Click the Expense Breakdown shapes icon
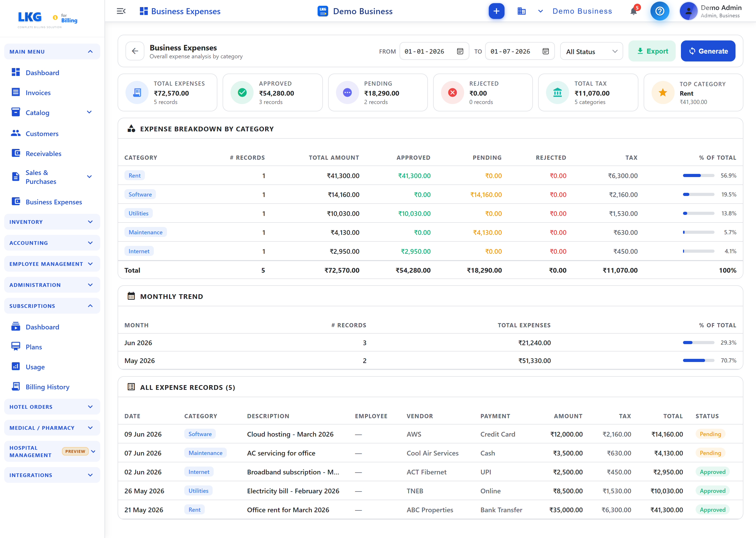Image resolution: width=756 pixels, height=538 pixels. tap(131, 128)
